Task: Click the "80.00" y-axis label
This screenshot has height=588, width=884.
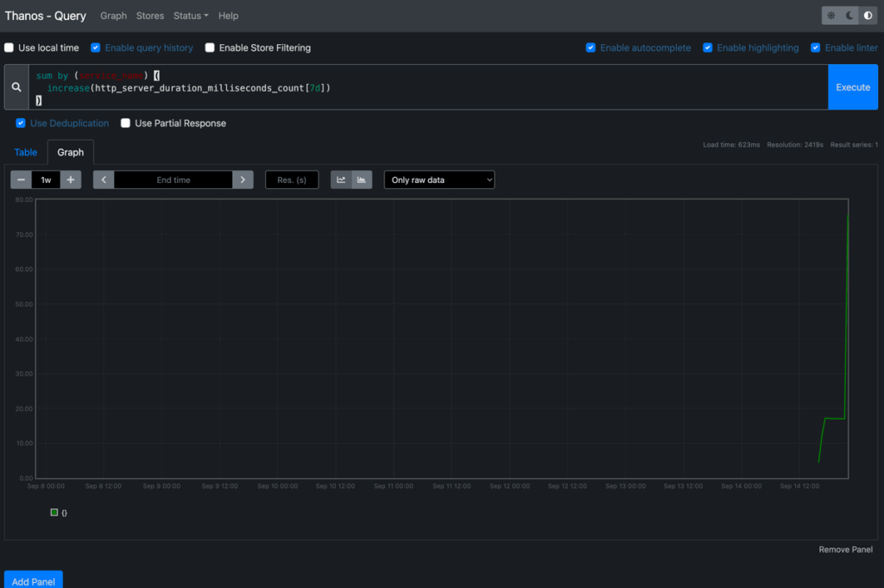Action: [x=24, y=199]
